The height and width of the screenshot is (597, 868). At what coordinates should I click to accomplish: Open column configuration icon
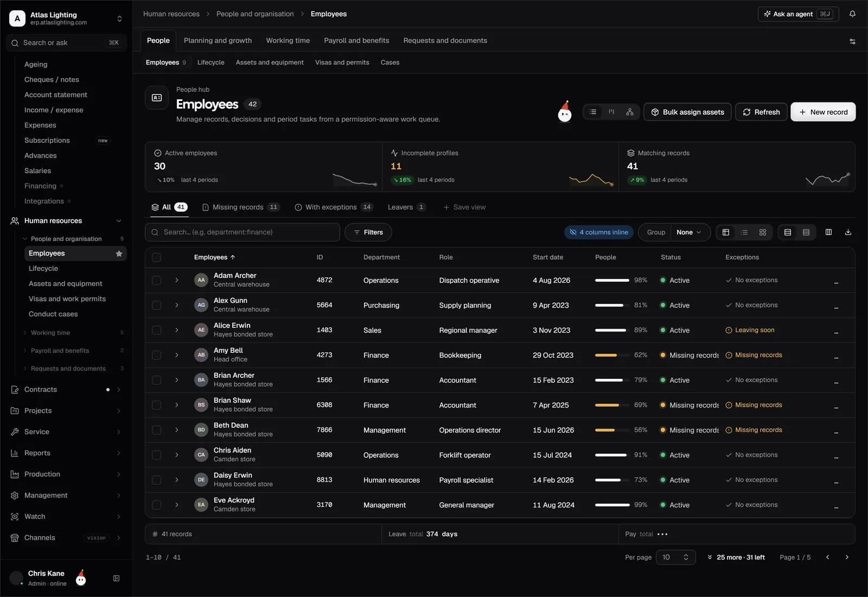click(828, 232)
